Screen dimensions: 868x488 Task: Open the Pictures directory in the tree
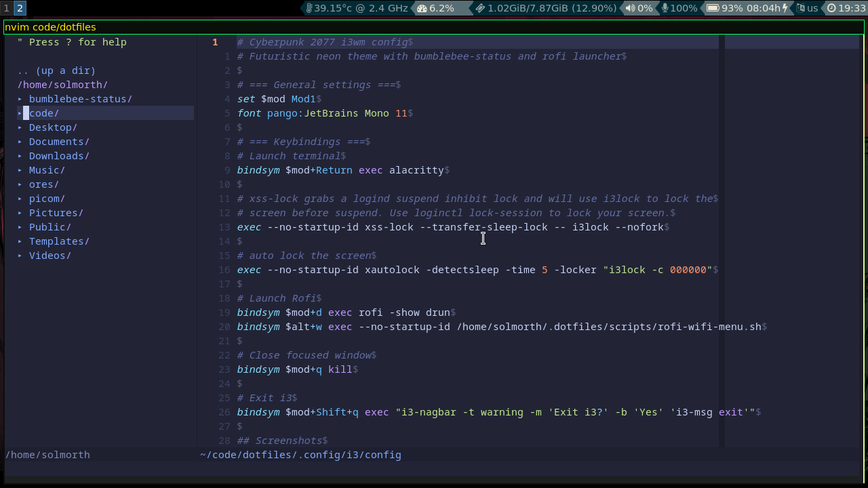[x=56, y=213]
